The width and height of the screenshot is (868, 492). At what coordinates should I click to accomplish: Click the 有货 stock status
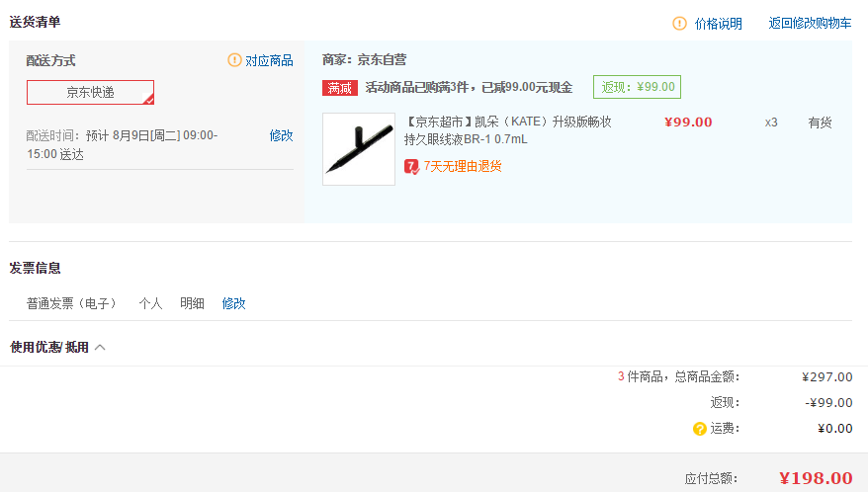coord(820,123)
